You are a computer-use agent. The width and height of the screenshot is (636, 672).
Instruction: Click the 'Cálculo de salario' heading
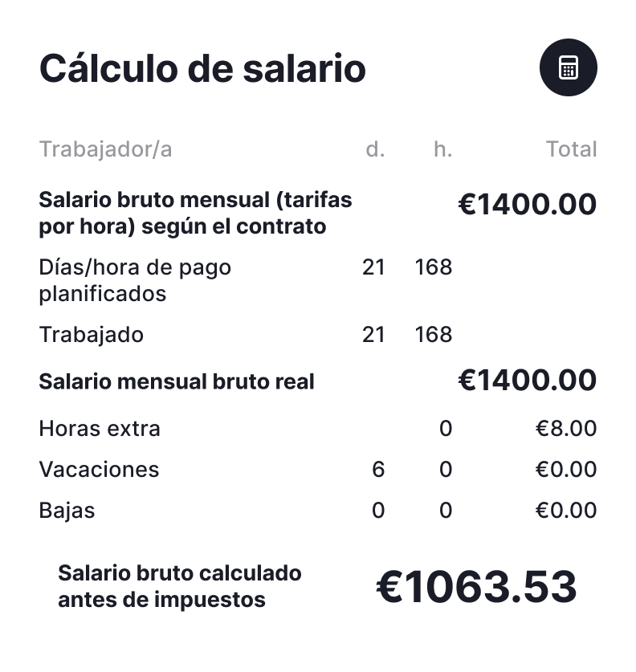pos(202,68)
